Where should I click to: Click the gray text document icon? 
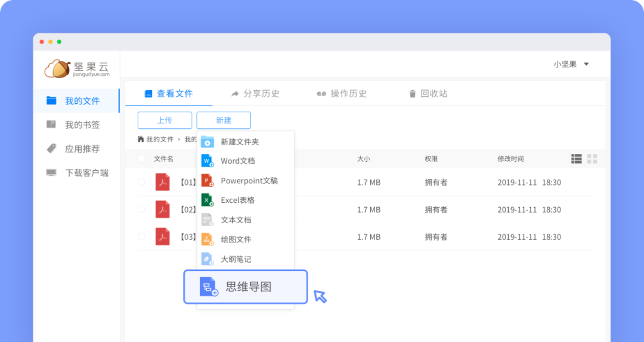[207, 220]
